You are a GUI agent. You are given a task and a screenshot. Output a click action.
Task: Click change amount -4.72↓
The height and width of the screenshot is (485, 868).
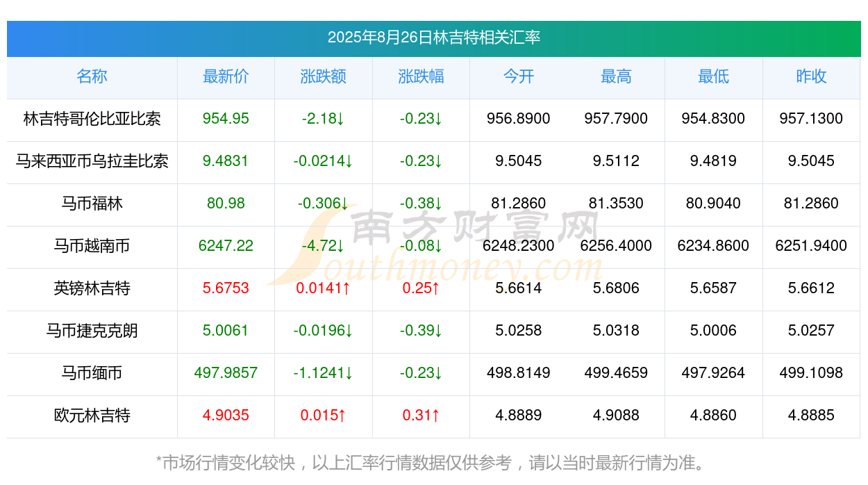click(x=323, y=246)
